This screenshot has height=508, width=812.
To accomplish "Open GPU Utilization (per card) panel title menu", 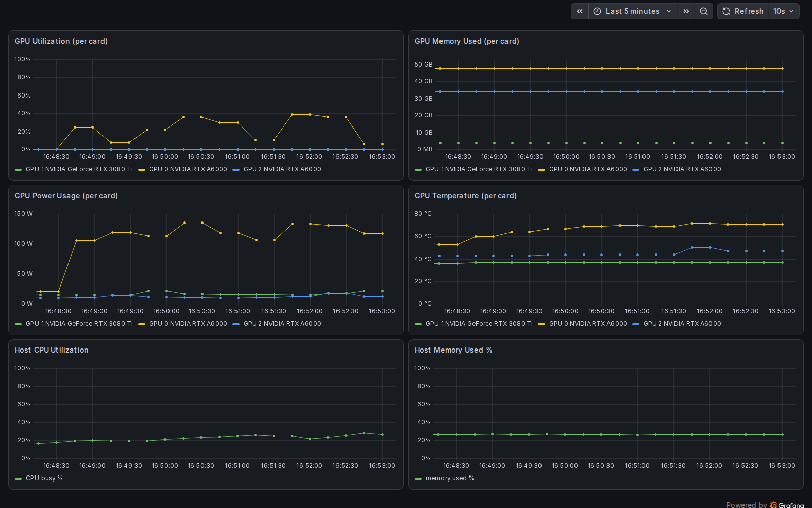I will tap(61, 41).
